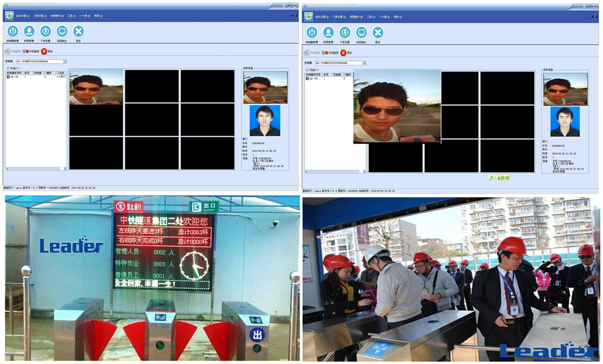Click 开启监控 icon in right window
603x364 pixels.
click(307, 53)
